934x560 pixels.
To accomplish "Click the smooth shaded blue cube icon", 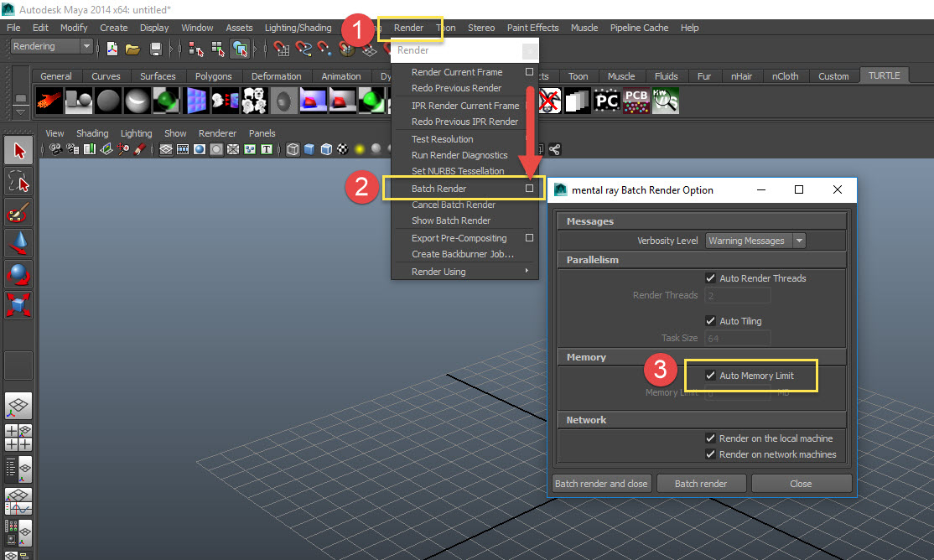I will 309,148.
